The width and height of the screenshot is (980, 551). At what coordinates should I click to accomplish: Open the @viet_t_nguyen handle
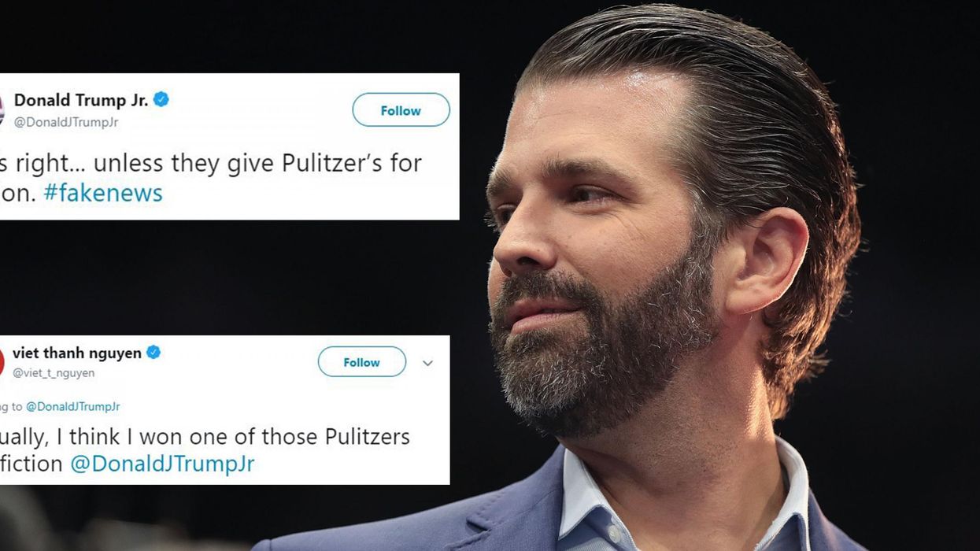tap(54, 373)
